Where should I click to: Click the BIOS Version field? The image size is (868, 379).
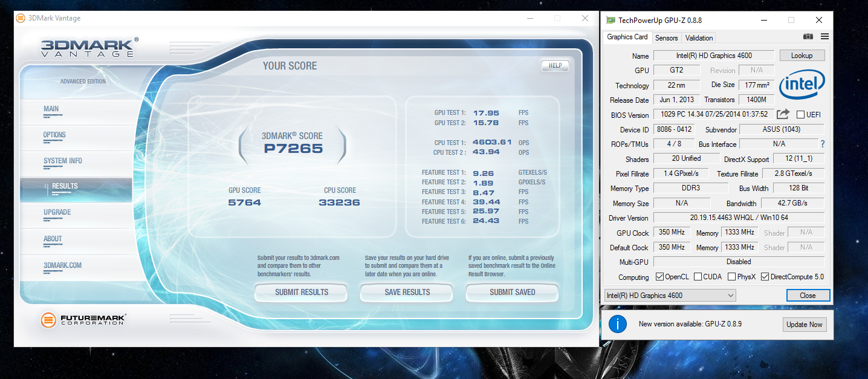point(713,114)
